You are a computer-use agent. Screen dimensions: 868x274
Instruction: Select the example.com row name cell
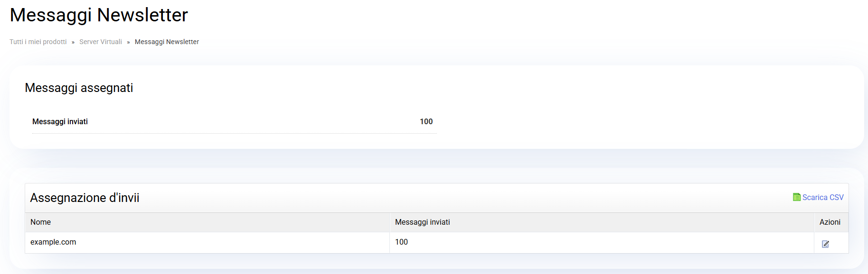(53, 242)
